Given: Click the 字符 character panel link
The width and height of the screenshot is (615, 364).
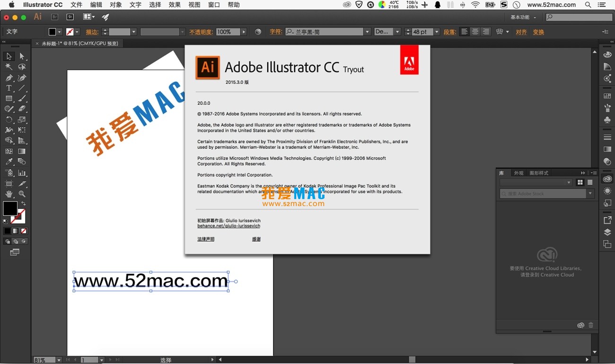Looking at the screenshot, I should coord(276,32).
